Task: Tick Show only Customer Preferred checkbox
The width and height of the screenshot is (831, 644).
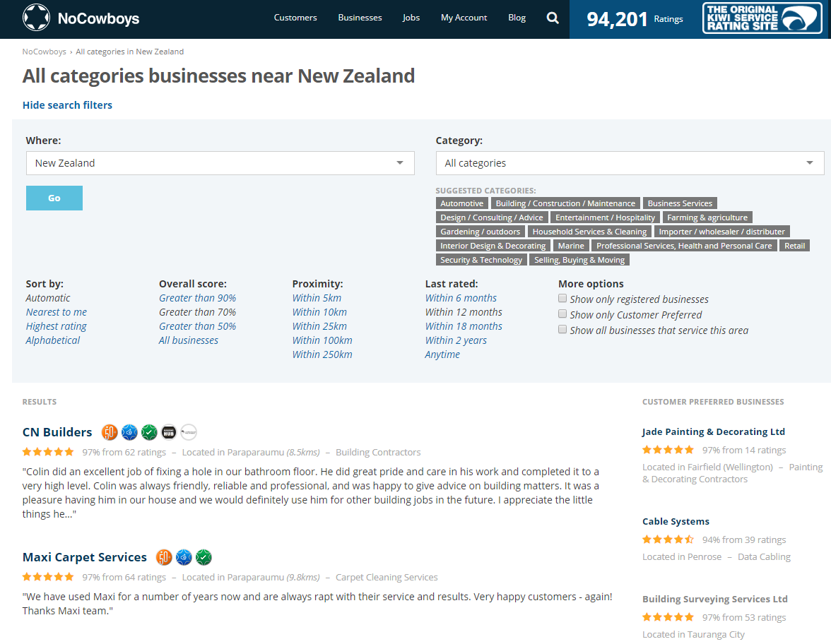Action: pyautogui.click(x=562, y=314)
